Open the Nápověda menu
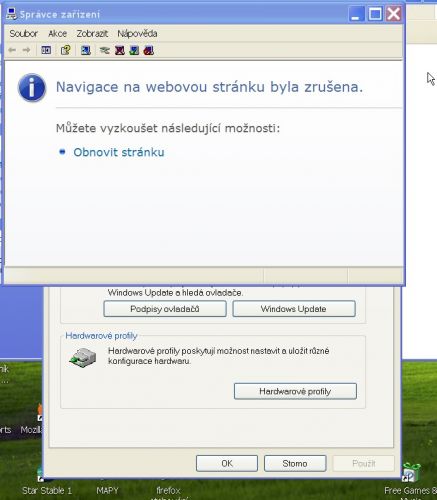 tap(137, 34)
